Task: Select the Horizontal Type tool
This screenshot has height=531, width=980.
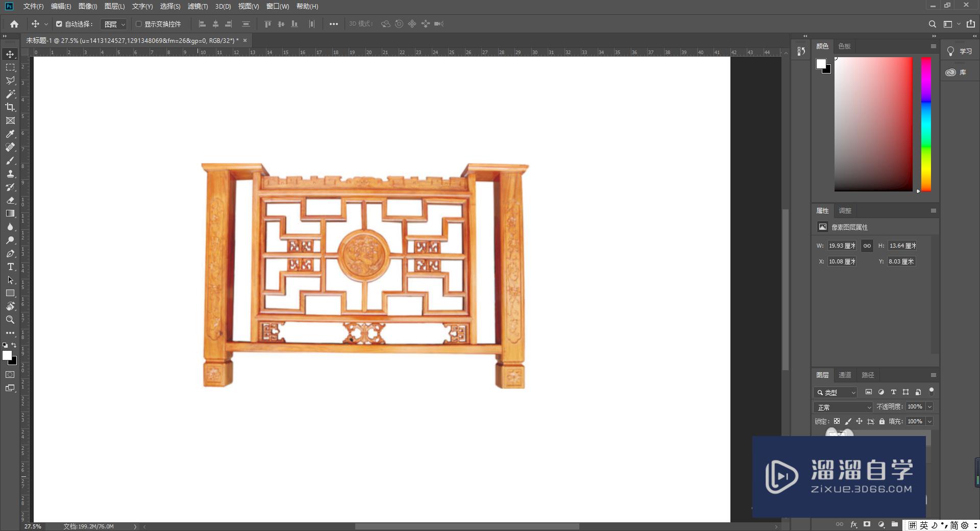Action: pyautogui.click(x=10, y=267)
